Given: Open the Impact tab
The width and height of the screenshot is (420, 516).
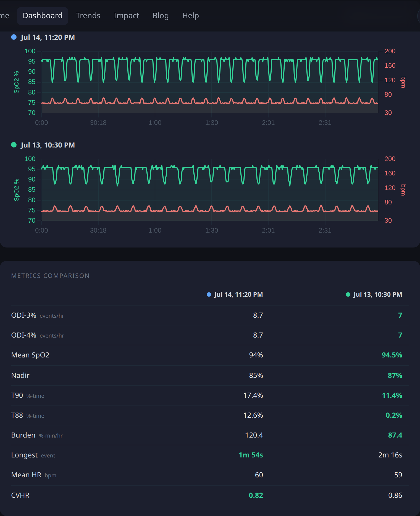Looking at the screenshot, I should [x=126, y=16].
